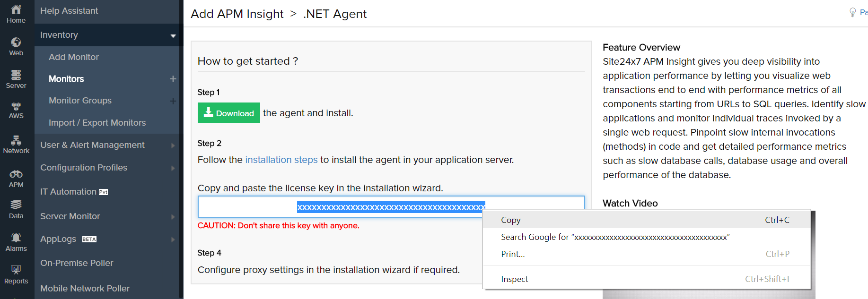The width and height of the screenshot is (868, 299).
Task: Open Import / Export Monitors
Action: point(97,123)
